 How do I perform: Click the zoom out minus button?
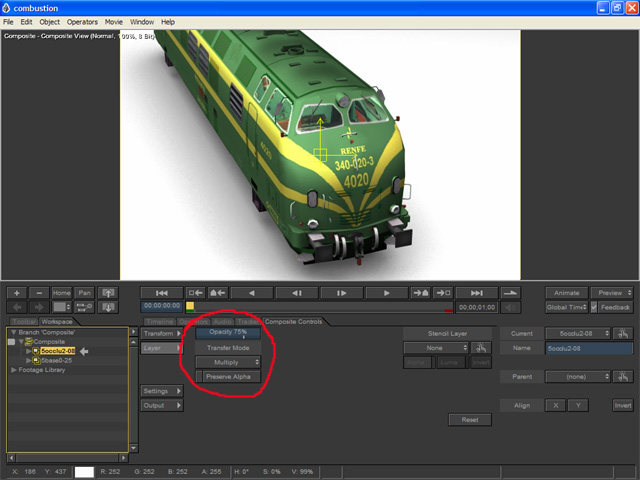click(39, 292)
